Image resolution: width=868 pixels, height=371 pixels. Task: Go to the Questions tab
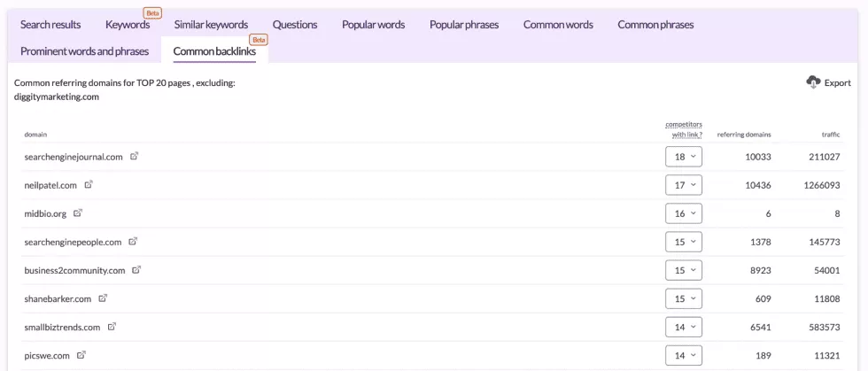click(295, 25)
